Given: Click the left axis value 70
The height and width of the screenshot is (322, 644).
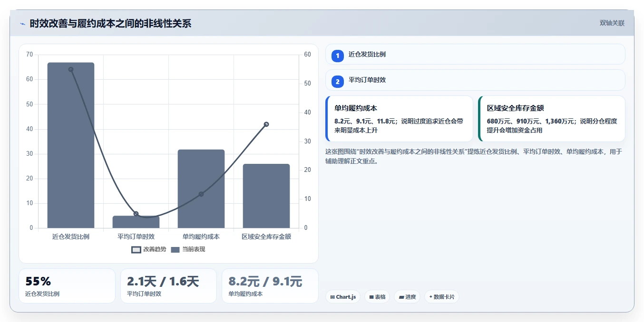Looking at the screenshot, I should pyautogui.click(x=29, y=55).
